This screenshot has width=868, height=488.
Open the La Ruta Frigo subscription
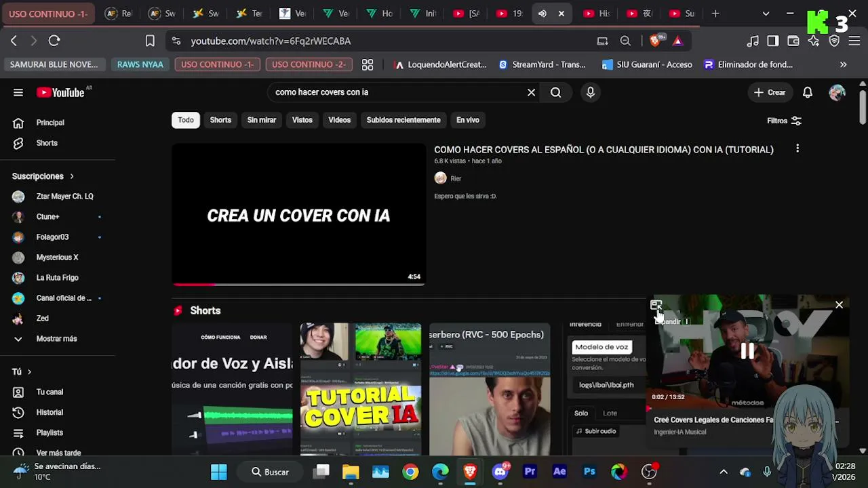tap(58, 278)
